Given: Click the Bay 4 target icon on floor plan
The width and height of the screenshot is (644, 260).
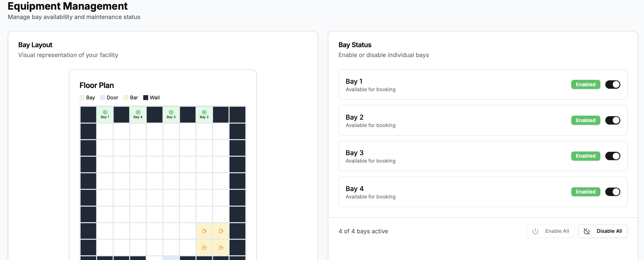Looking at the screenshot, I should tap(138, 112).
